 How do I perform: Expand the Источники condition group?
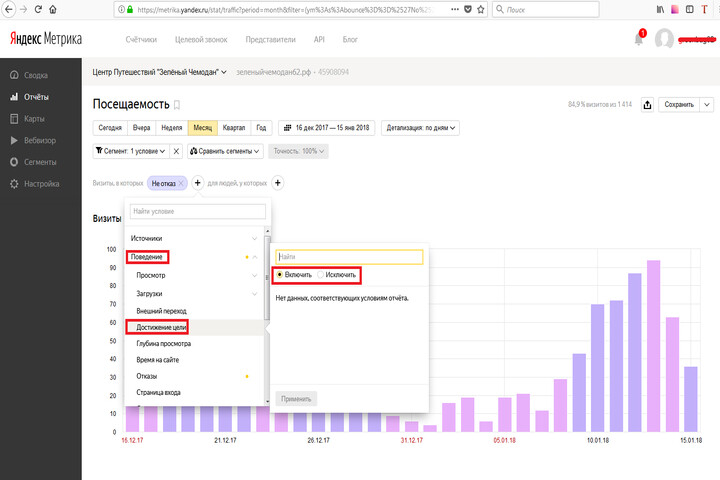[x=254, y=238]
